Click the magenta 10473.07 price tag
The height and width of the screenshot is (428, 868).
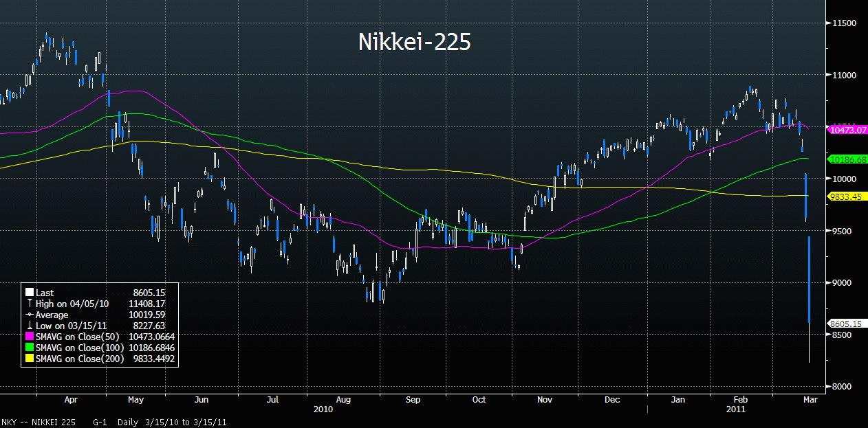[x=847, y=129]
